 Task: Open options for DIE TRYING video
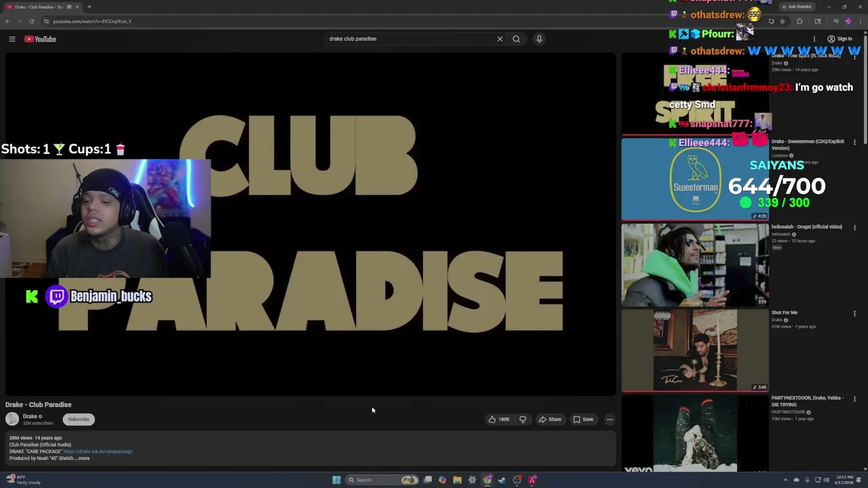point(854,399)
